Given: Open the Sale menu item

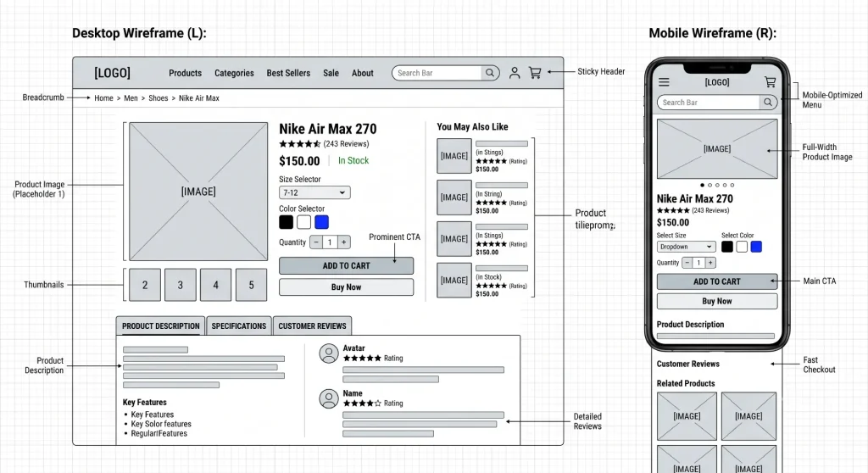Looking at the screenshot, I should [x=331, y=73].
